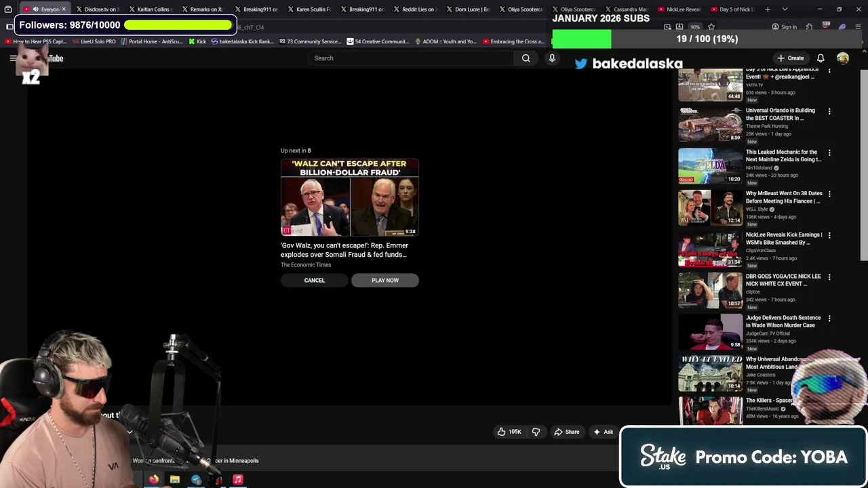Open Judge Delivers Death Sentence thumbnail
Image resolution: width=868 pixels, height=488 pixels.
point(711,331)
